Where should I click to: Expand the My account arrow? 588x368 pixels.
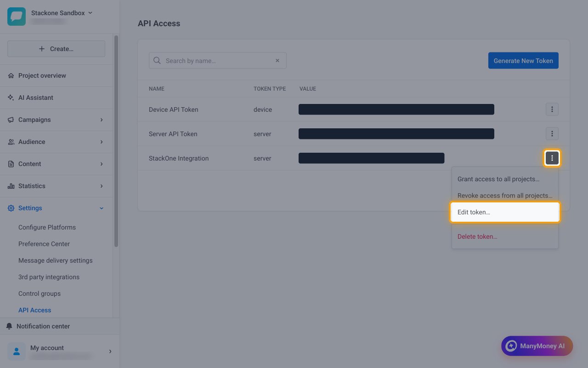(110, 351)
